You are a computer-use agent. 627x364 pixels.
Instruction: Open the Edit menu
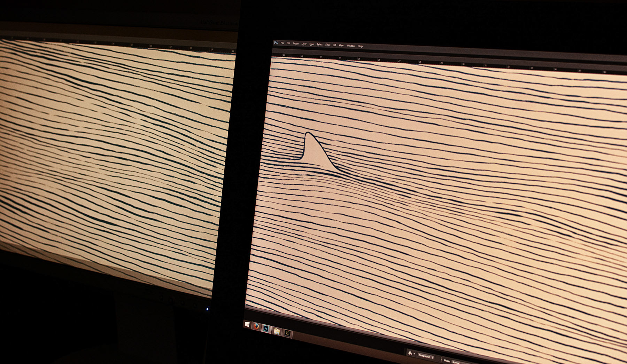pyautogui.click(x=288, y=43)
